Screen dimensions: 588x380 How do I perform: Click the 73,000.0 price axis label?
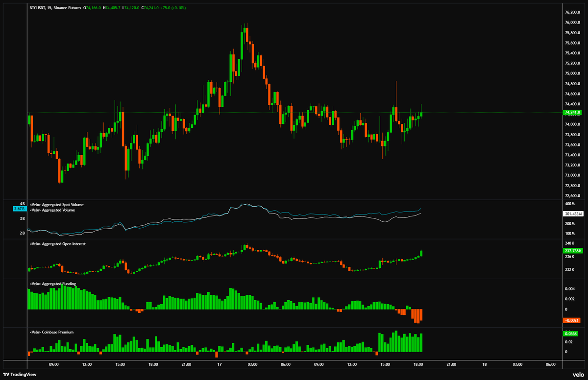point(573,175)
